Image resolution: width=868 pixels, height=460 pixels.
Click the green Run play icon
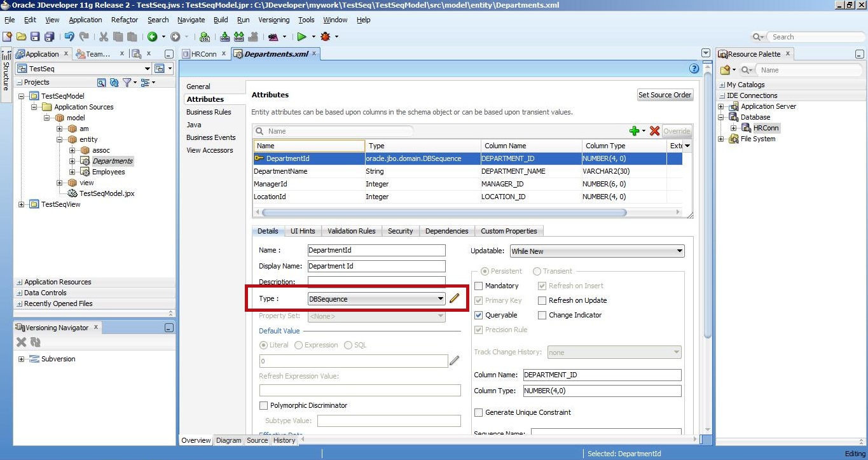302,37
